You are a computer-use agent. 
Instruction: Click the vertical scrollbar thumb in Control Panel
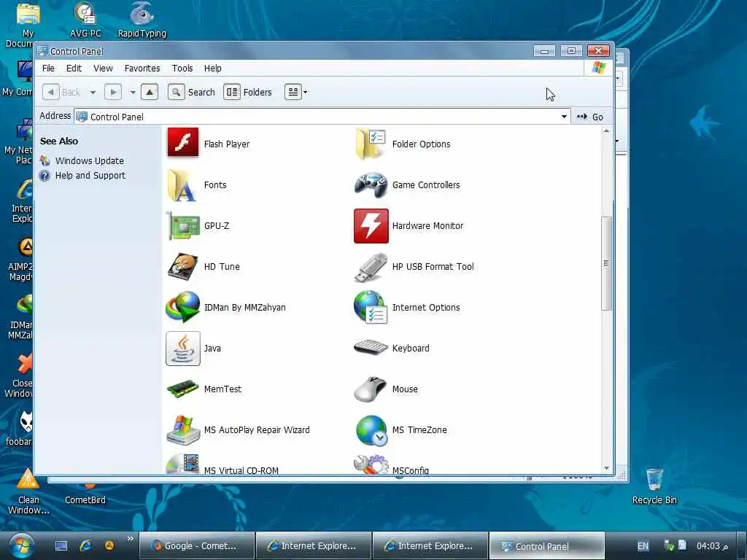pyautogui.click(x=606, y=262)
